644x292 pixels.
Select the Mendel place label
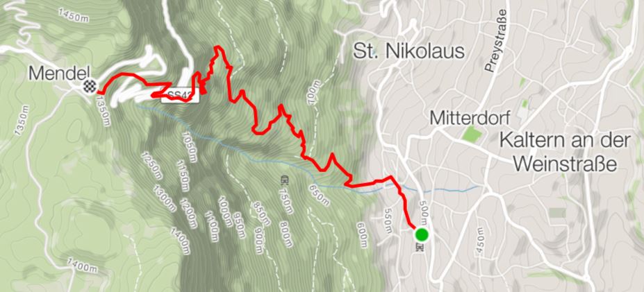[x=59, y=74]
